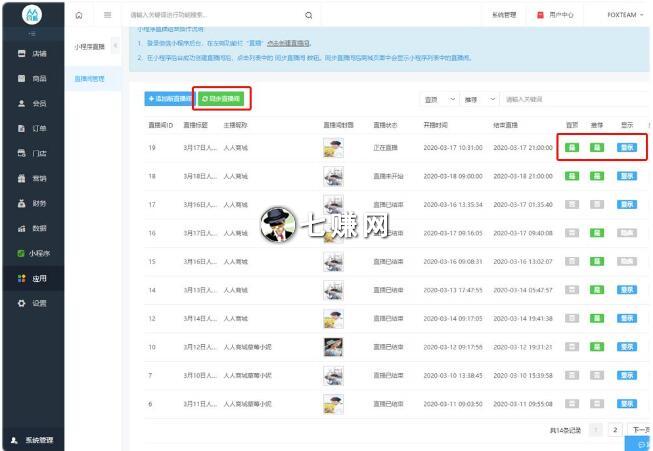Open 系统管理 at the sidebar bottom
This screenshot has height=451, width=653.
click(32, 440)
